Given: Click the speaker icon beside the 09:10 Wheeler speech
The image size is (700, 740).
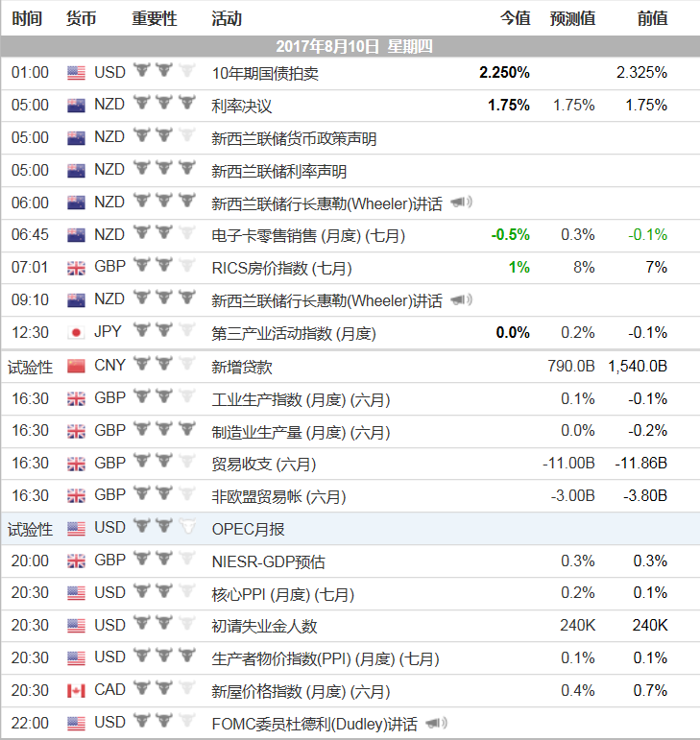Looking at the screenshot, I should pyautogui.click(x=461, y=299).
